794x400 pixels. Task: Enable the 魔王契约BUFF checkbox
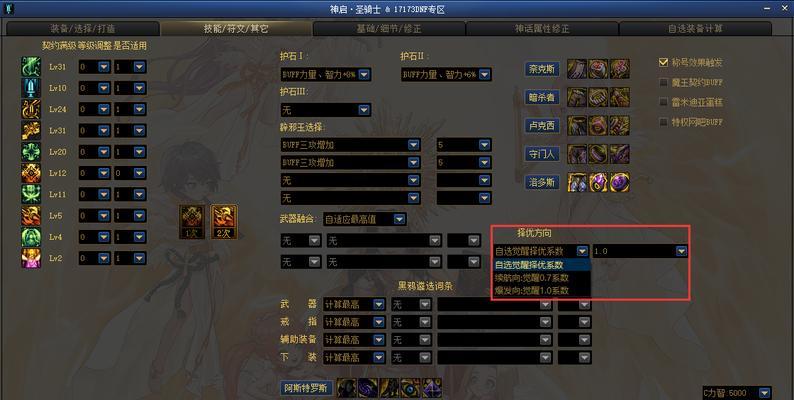coord(663,82)
